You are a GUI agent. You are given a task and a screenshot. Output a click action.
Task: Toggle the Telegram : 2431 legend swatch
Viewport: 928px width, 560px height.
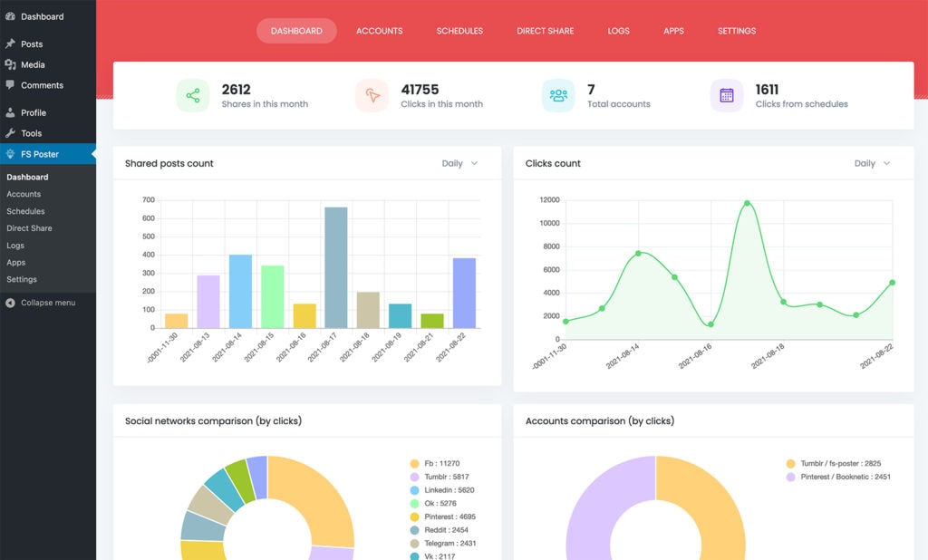click(x=414, y=544)
